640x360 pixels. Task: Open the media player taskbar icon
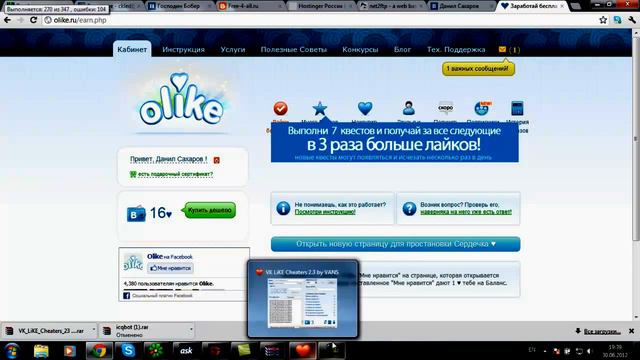(x=70, y=351)
